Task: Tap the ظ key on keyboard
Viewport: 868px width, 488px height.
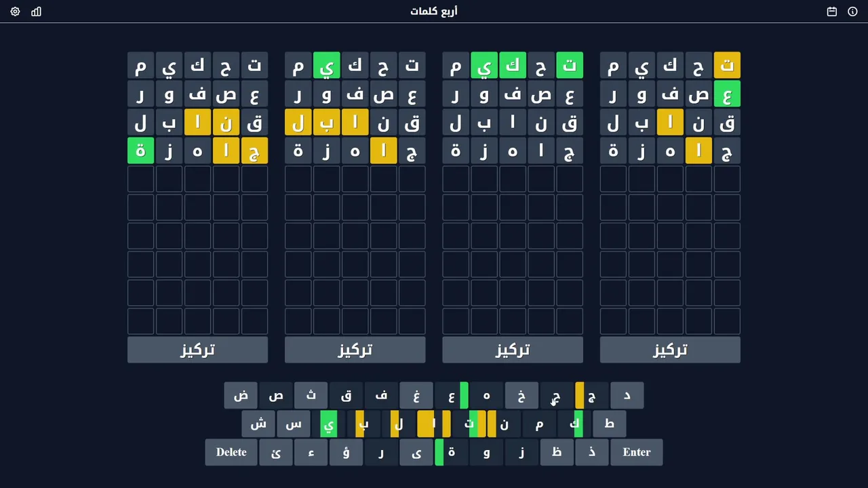Action: tap(557, 452)
